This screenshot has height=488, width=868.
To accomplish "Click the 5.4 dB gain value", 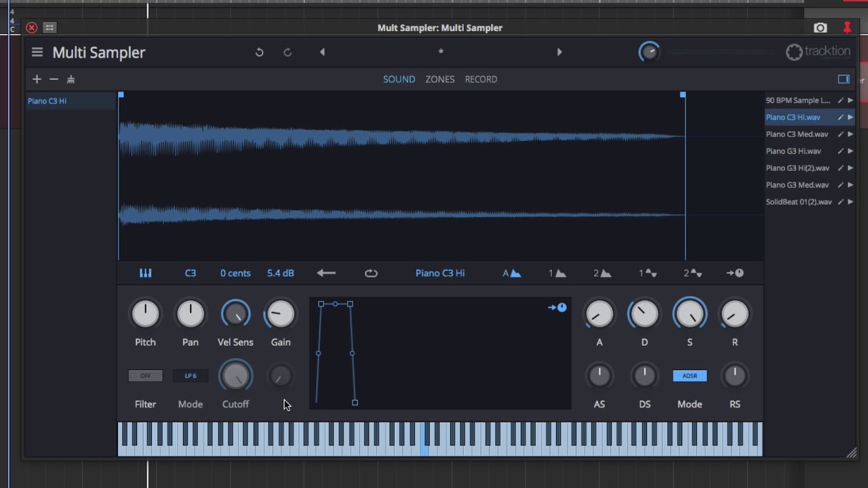I will pyautogui.click(x=281, y=273).
